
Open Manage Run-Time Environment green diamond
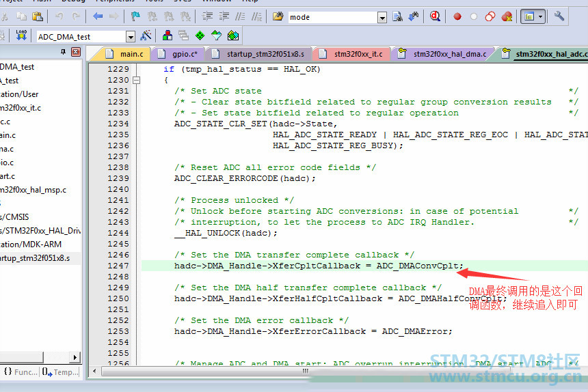pyautogui.click(x=200, y=36)
